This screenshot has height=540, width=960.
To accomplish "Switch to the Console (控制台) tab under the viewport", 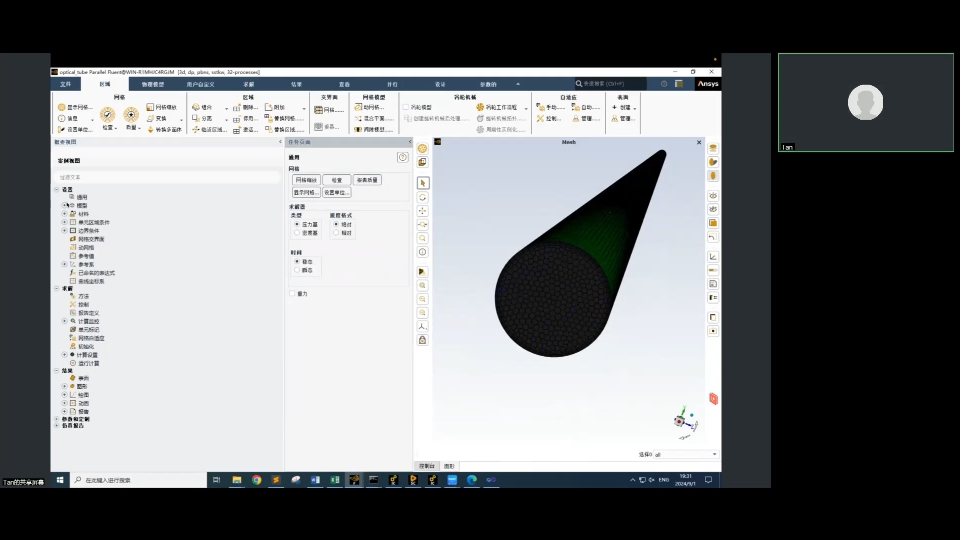I will pos(427,467).
